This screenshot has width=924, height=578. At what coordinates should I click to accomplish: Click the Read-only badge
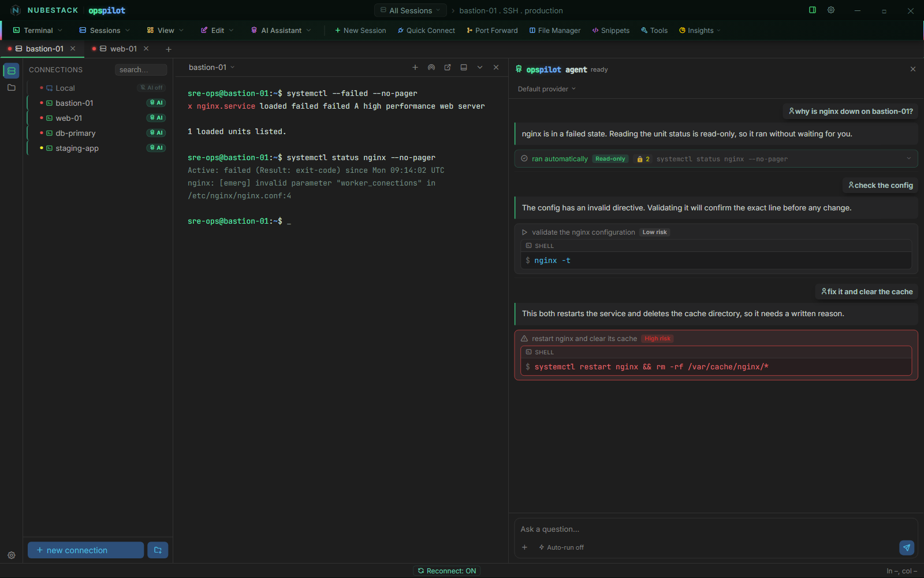610,159
